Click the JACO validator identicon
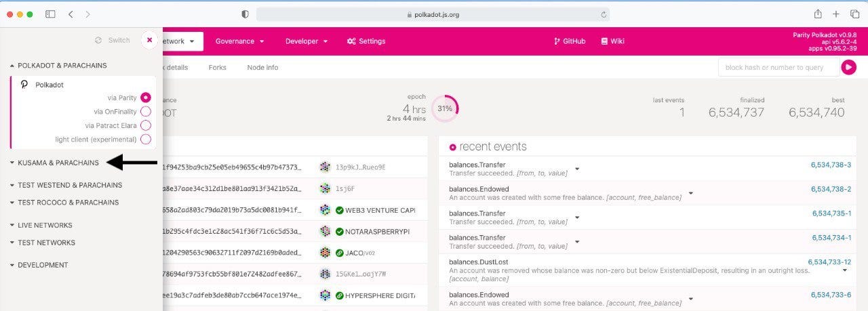Viewport: 868px width, 311px height. click(325, 253)
